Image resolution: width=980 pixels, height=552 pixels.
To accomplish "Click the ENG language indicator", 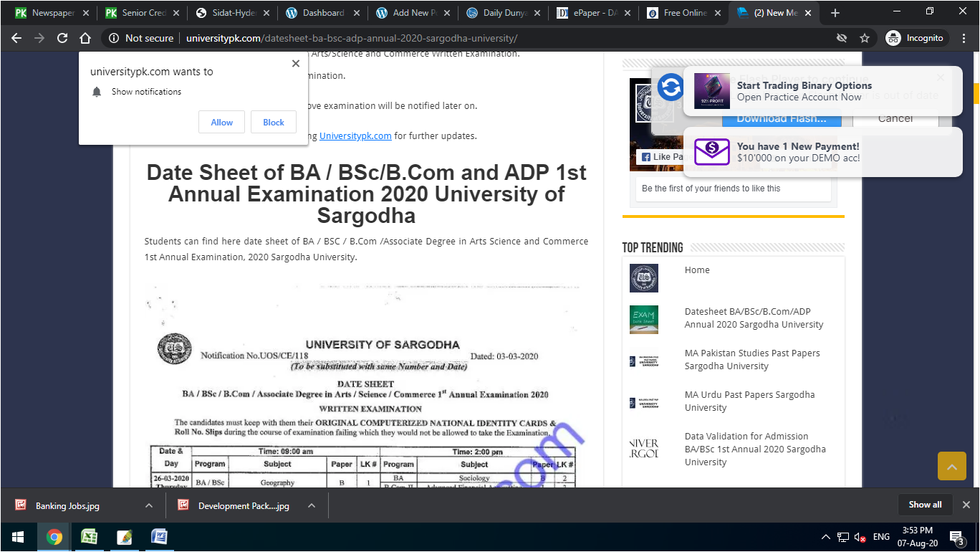I will tap(881, 537).
